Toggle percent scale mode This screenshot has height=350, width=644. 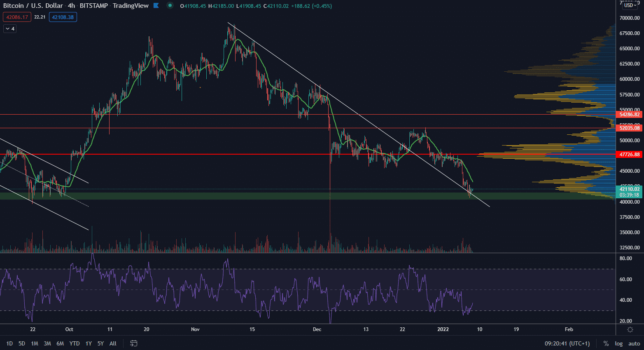(606, 343)
